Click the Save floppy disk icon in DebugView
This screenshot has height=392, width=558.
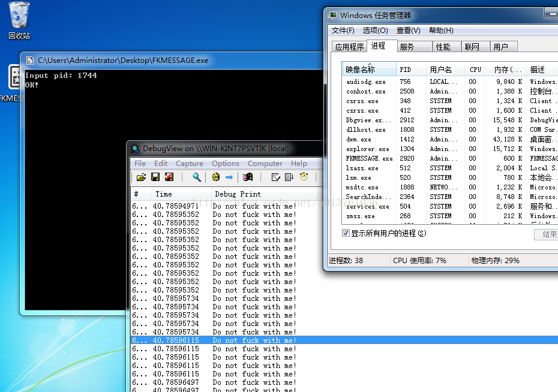(155, 177)
